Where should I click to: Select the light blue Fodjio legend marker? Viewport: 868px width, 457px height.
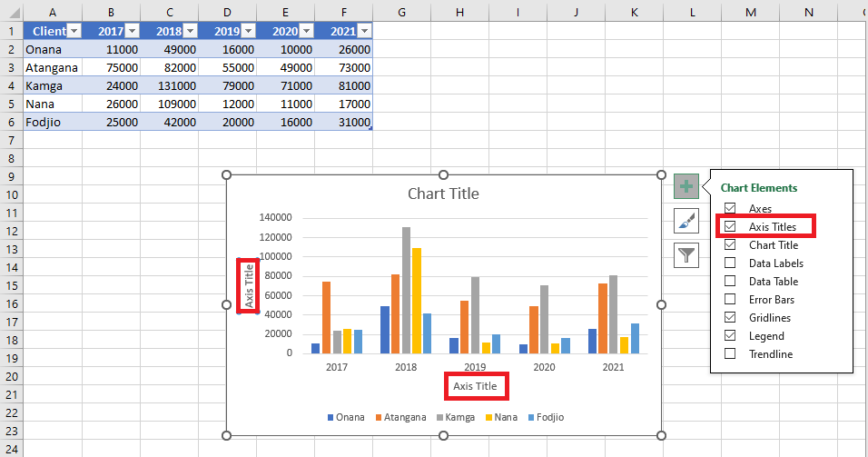pyautogui.click(x=531, y=418)
